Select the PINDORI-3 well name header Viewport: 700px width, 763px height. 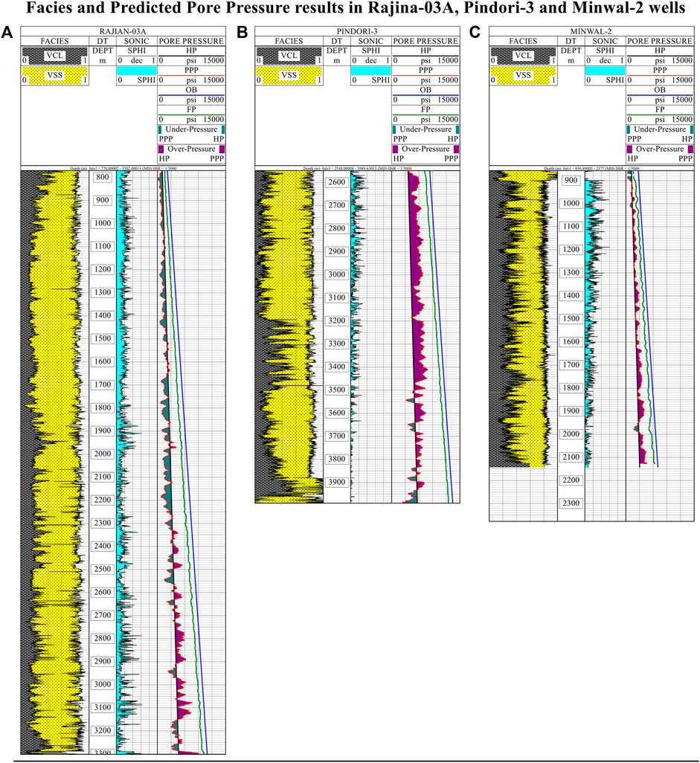coord(357,32)
